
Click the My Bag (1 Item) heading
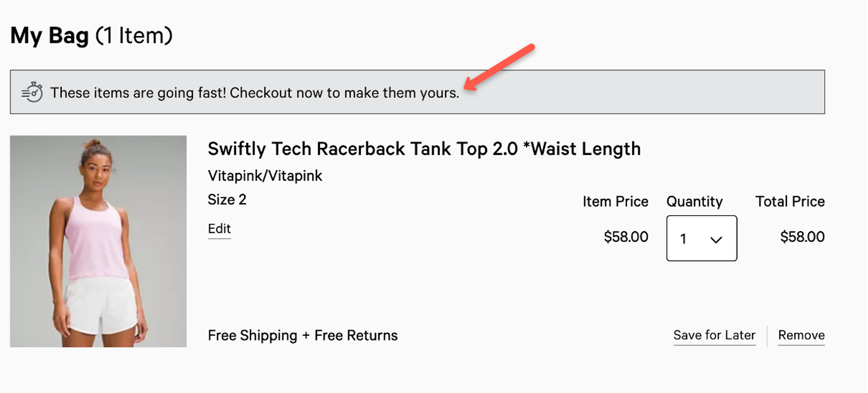coord(91,35)
